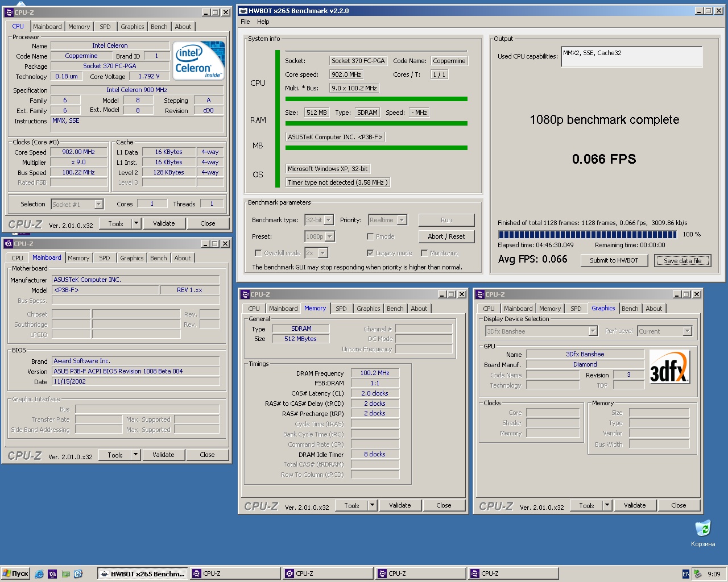This screenshot has width=728, height=582.
Task: Click the Level 2 cache 128 KBytes value
Action: 169,172
